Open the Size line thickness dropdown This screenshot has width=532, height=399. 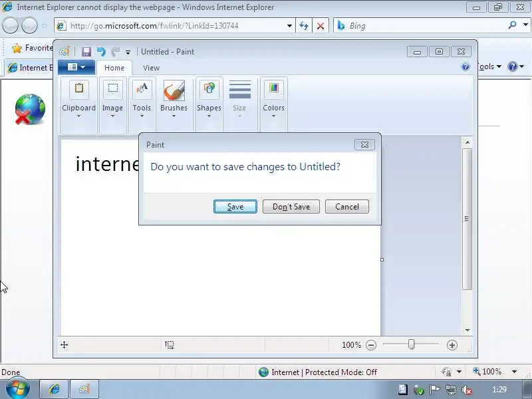tap(239, 99)
